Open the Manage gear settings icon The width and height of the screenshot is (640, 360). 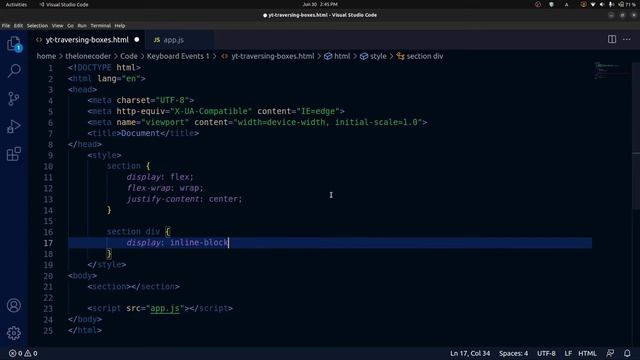(x=14, y=333)
